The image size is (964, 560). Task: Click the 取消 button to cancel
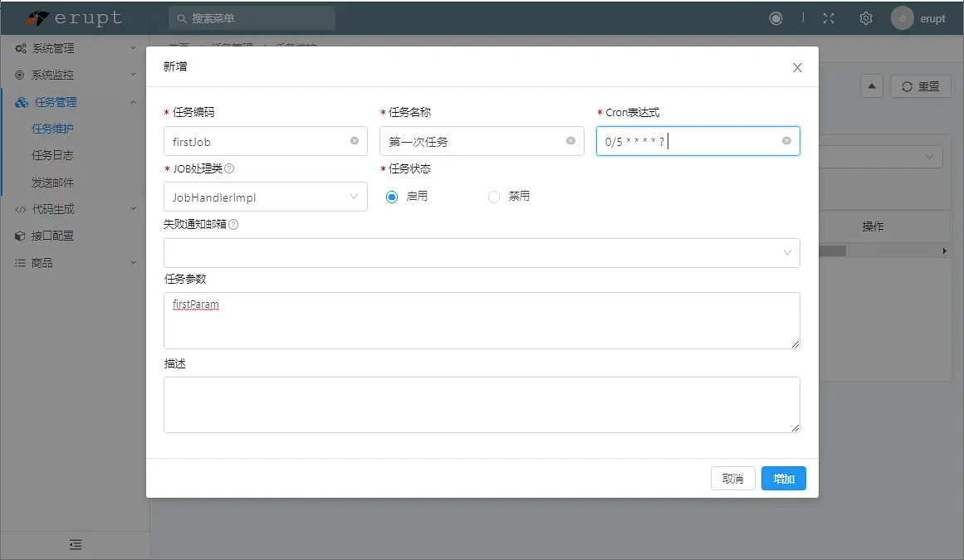[x=732, y=478]
